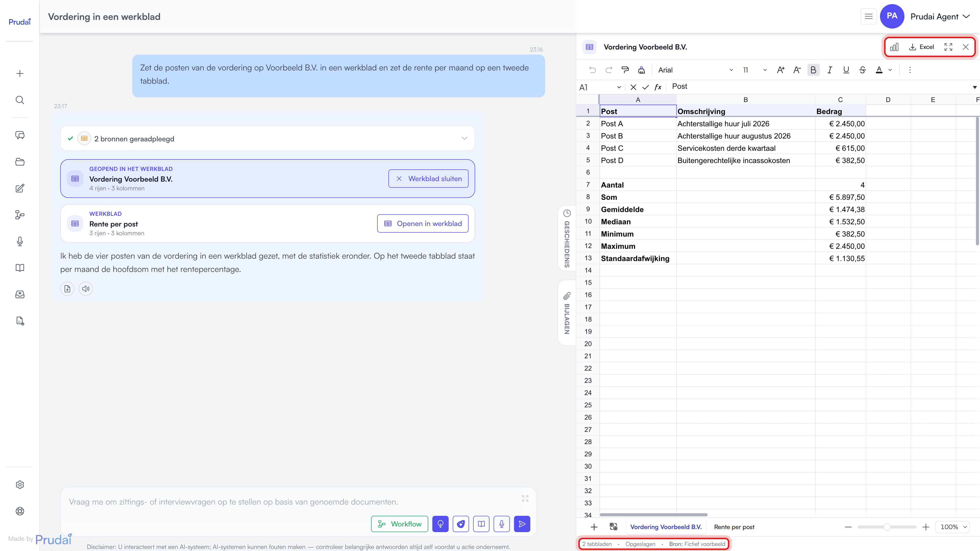
Task: Toggle bold formatting
Action: (813, 70)
